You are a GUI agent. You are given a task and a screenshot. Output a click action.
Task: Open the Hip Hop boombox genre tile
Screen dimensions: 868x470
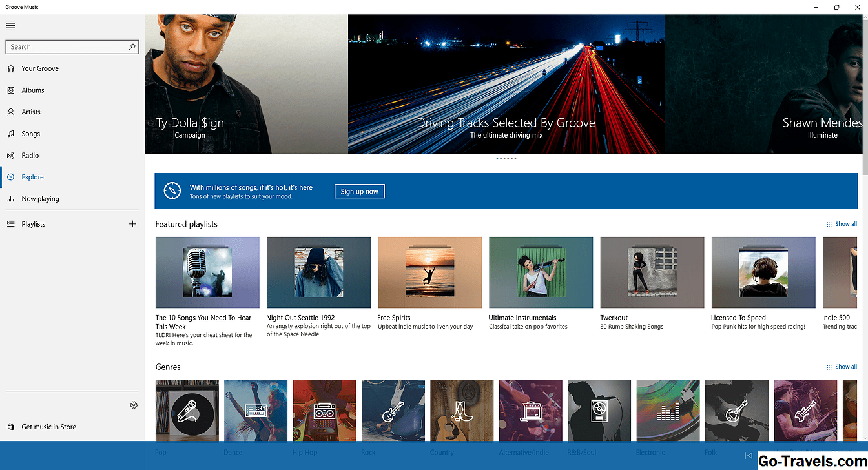[324, 411]
